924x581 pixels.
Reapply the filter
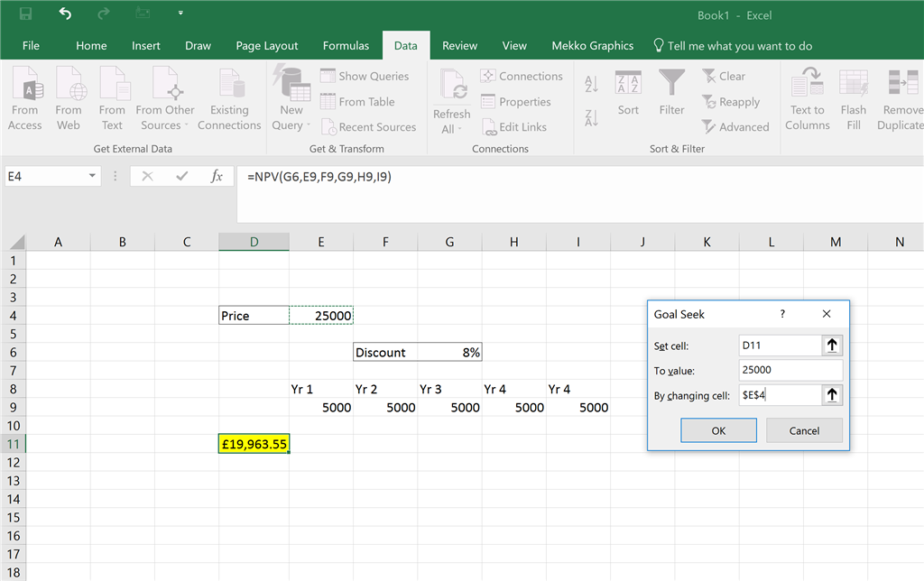731,101
